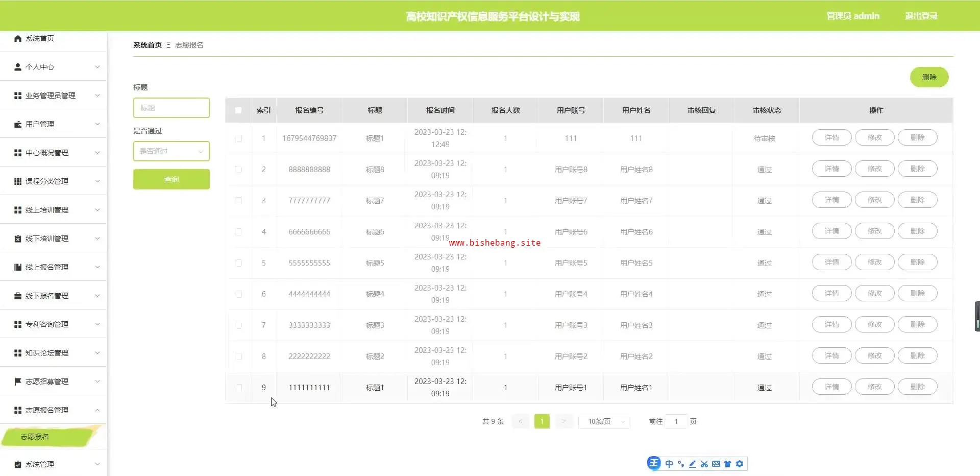Open the 是否通过 filter dropdown
The image size is (980, 476).
tap(171, 151)
